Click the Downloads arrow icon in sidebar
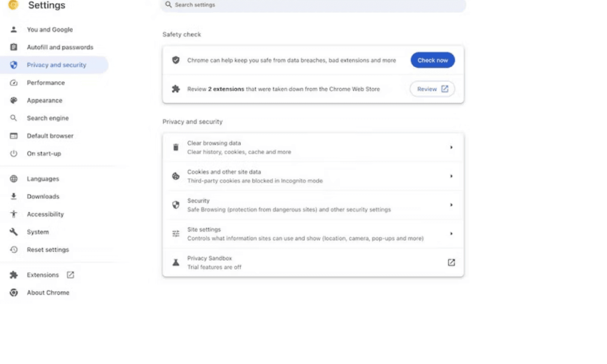Viewport: 607px width, 364px height. pos(13,197)
